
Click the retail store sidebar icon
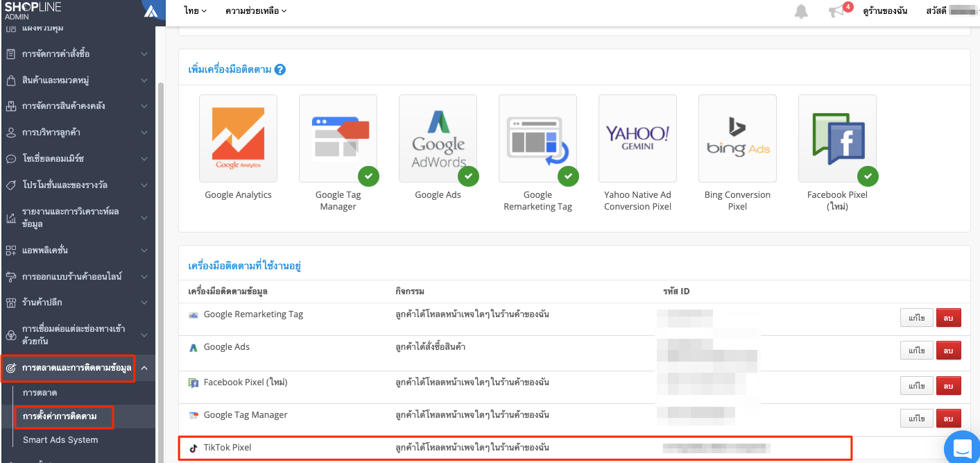coord(10,303)
